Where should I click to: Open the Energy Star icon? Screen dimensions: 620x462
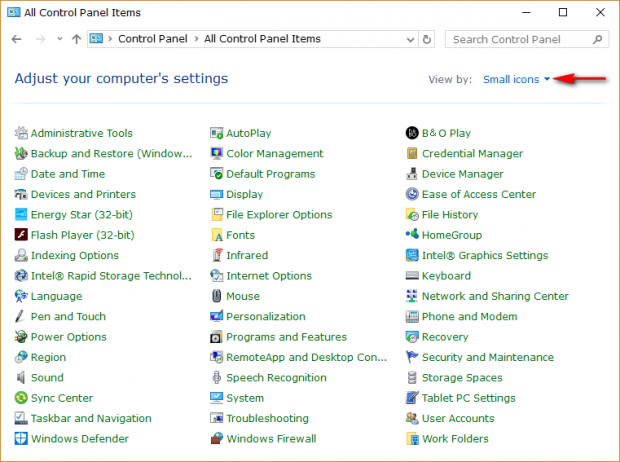tap(21, 214)
